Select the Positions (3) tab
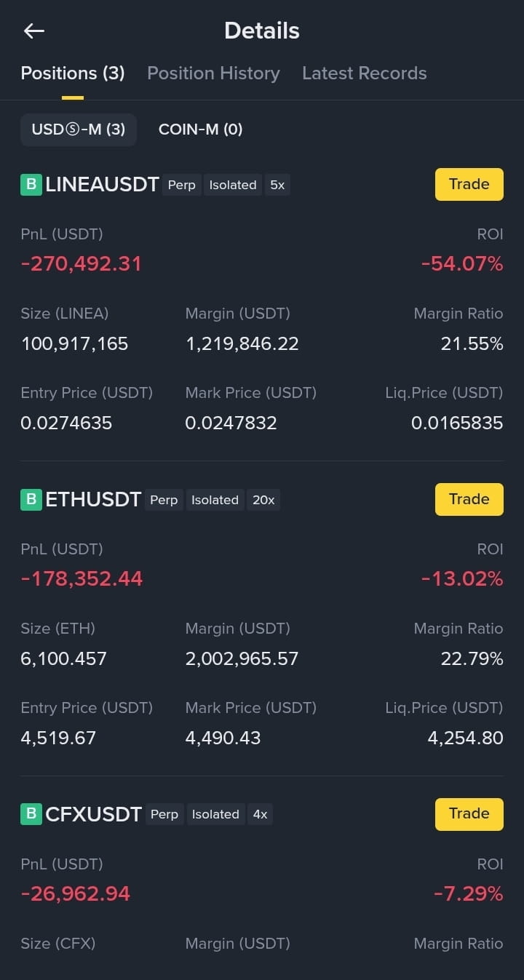The image size is (524, 980). [x=73, y=73]
